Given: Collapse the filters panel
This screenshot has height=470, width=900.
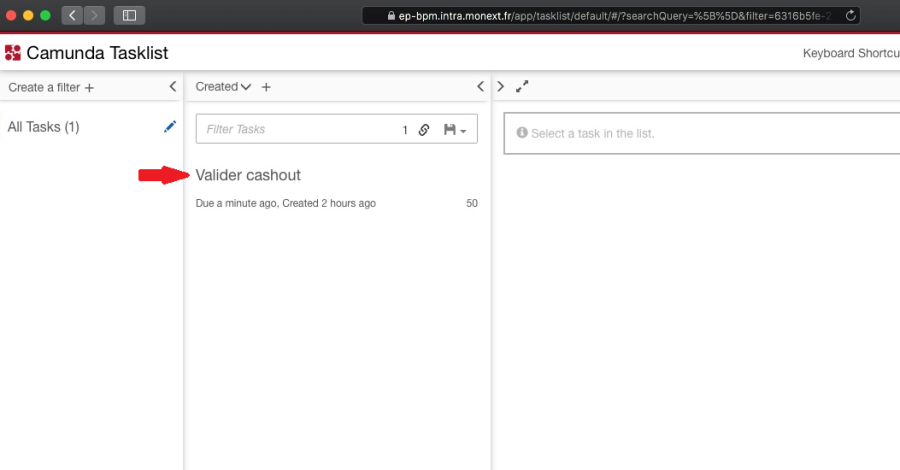Looking at the screenshot, I should (x=173, y=87).
